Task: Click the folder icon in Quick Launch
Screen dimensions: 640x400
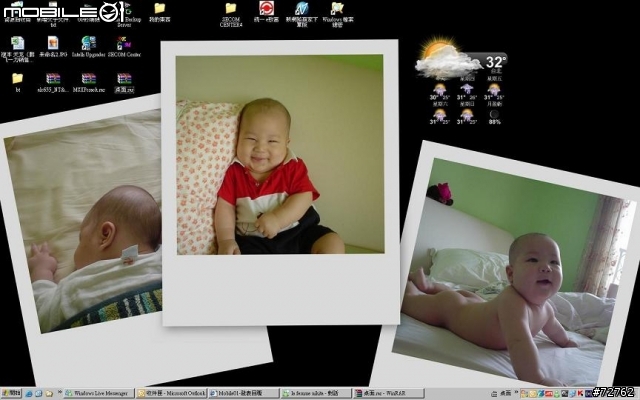Action: [49, 394]
